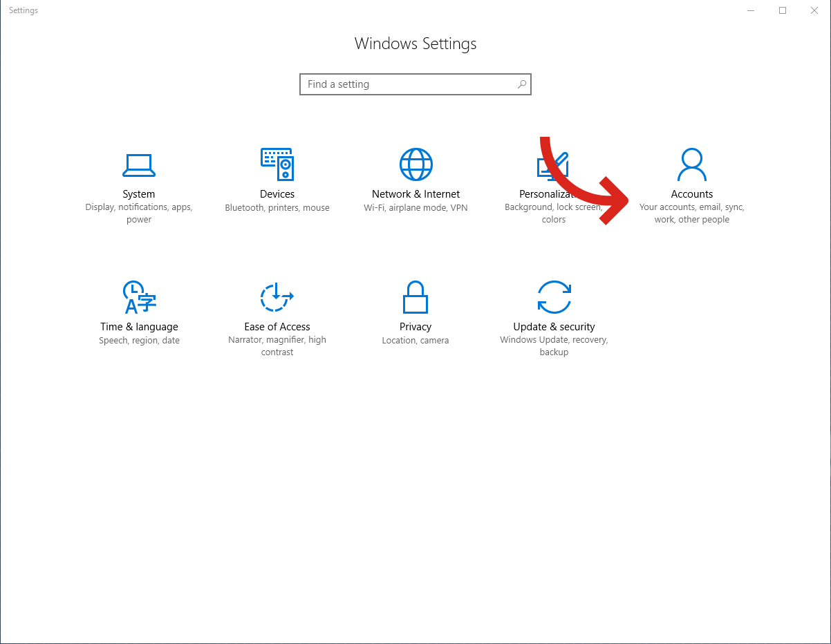Maximize the Settings window
831x644 pixels.
coord(783,10)
